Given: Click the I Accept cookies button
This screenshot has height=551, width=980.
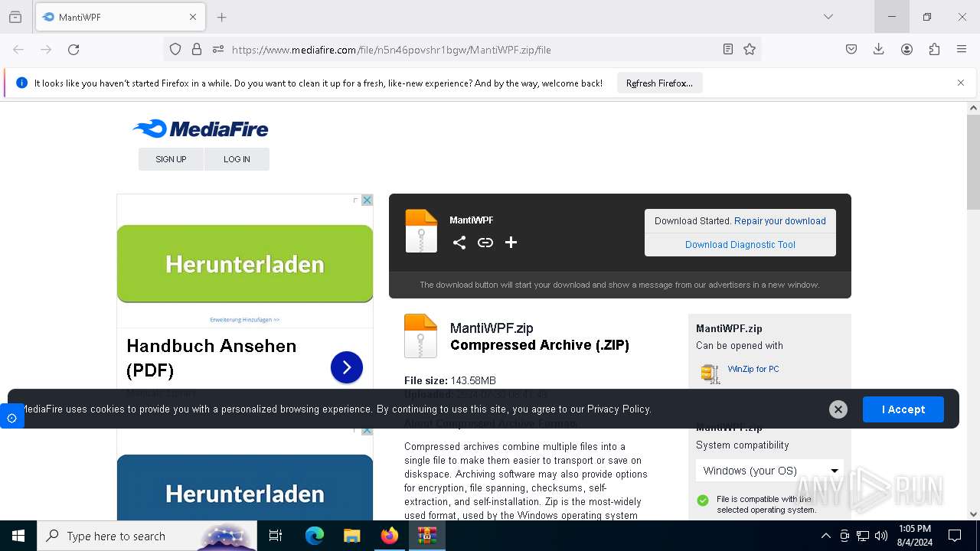Looking at the screenshot, I should tap(903, 409).
